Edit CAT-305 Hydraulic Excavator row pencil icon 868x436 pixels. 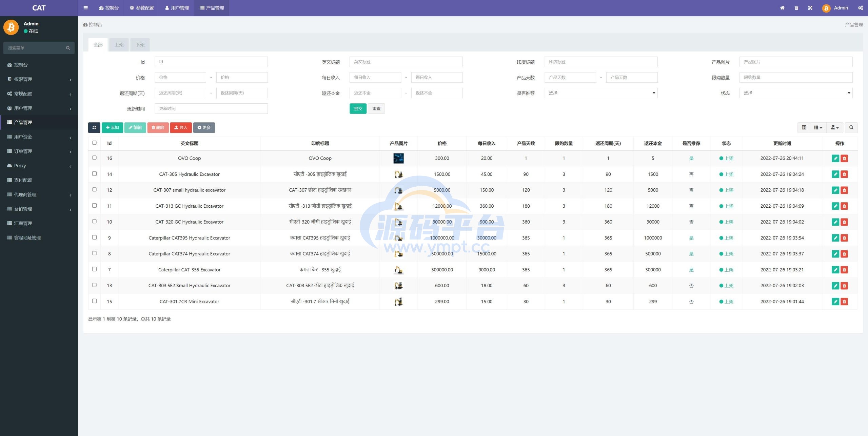(835, 174)
